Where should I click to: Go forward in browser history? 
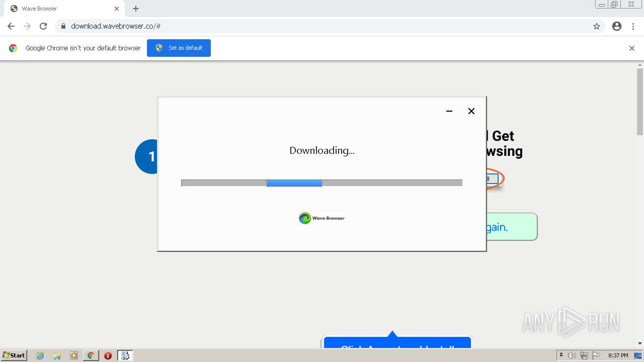(27, 26)
